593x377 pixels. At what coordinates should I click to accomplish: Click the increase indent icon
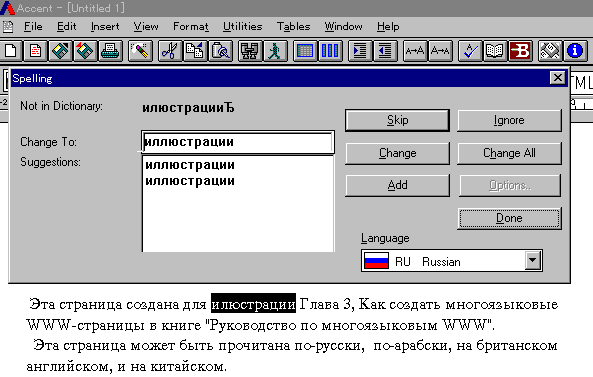[x=359, y=51]
